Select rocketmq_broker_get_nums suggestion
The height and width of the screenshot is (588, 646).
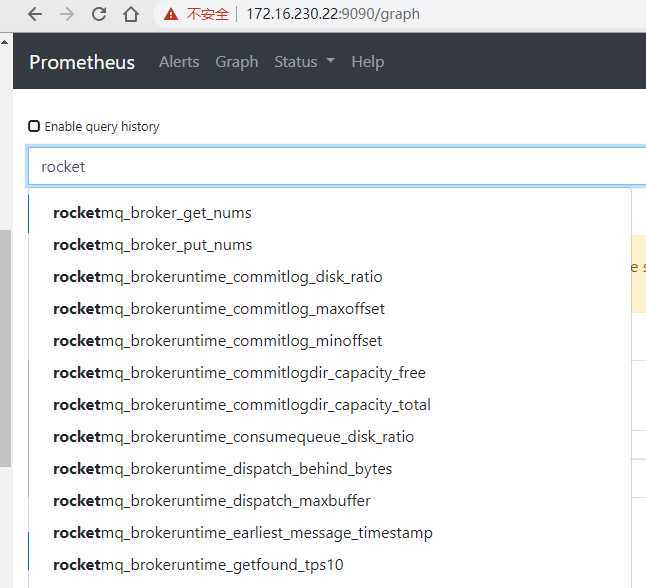(x=330, y=213)
